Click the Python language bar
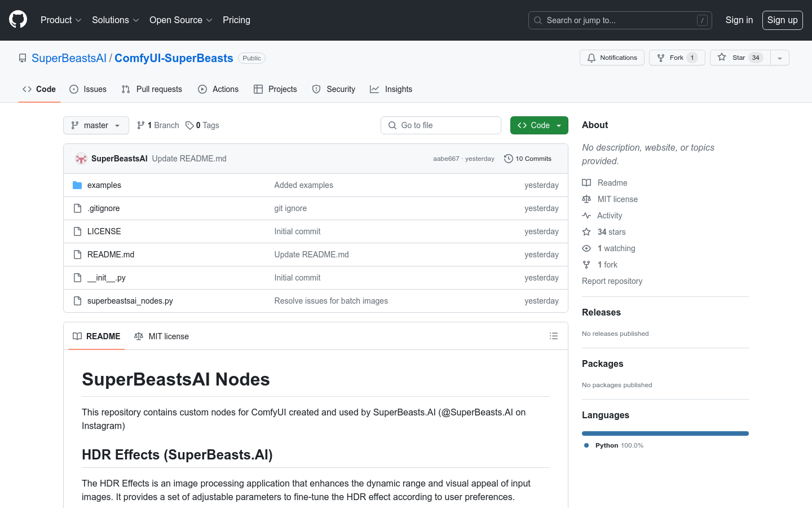 (x=665, y=433)
